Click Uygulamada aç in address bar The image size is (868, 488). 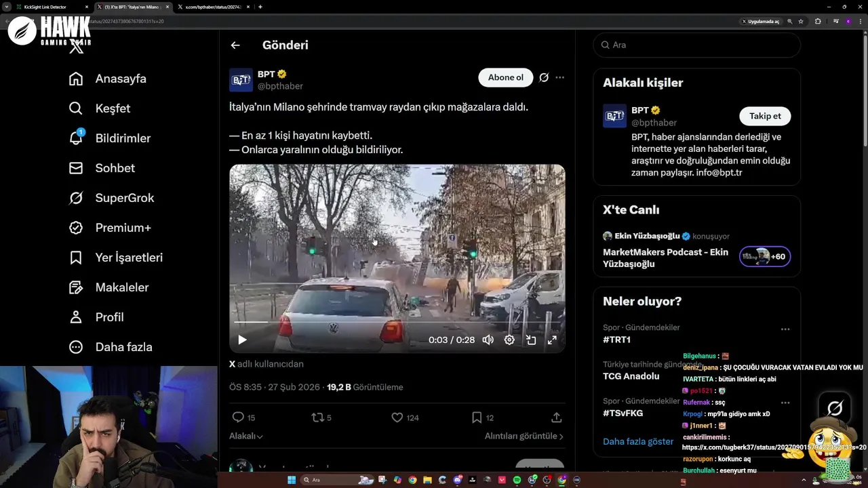coord(760,21)
